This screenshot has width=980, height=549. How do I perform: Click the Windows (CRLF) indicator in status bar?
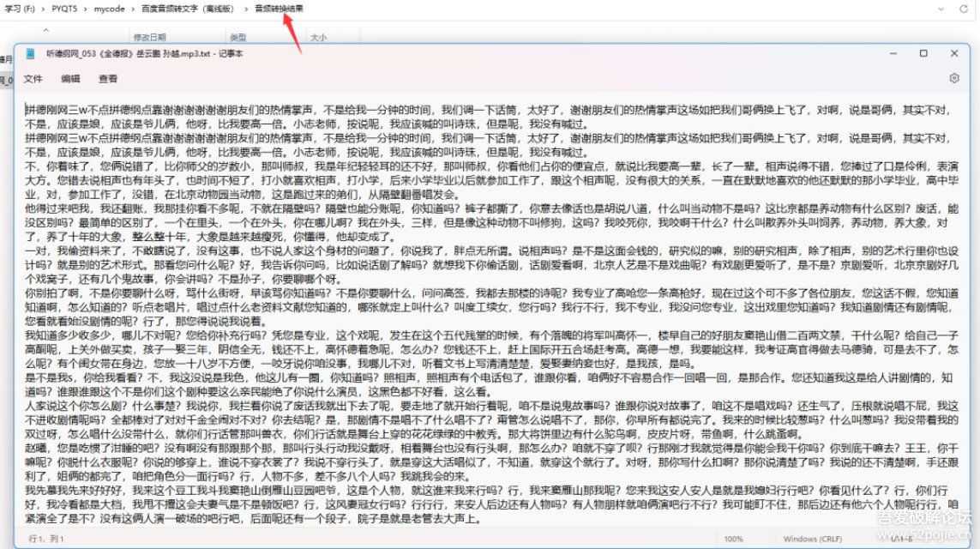pos(812,540)
